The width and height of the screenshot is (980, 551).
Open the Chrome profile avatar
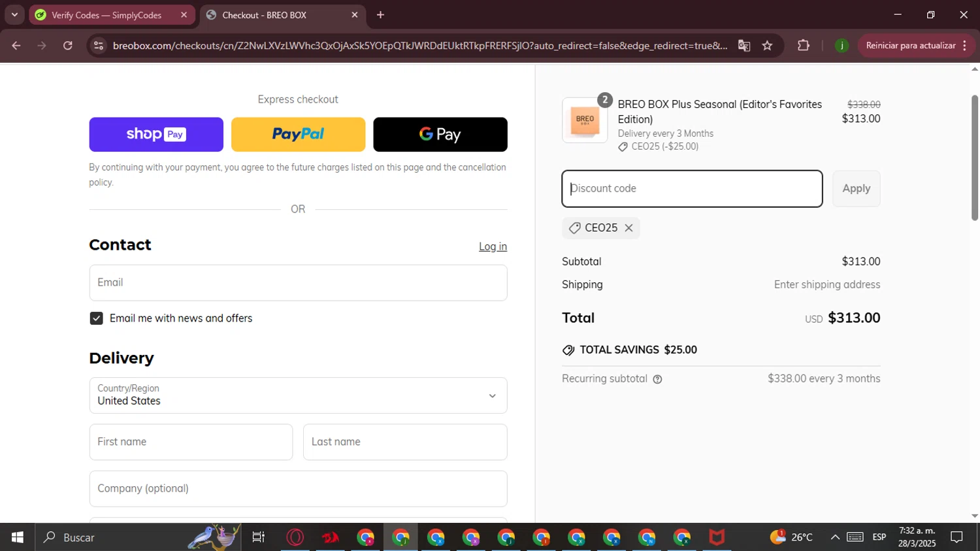[841, 46]
